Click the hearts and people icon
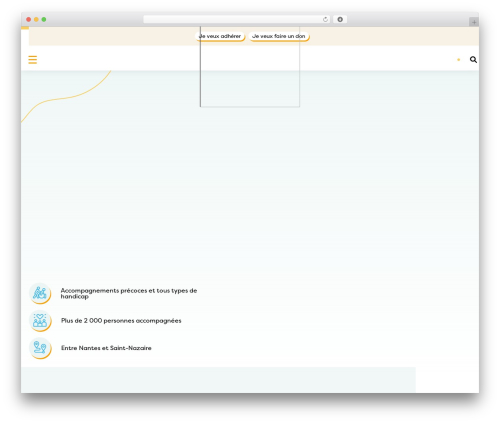Screen dimensions: 500x423 tap(40, 321)
